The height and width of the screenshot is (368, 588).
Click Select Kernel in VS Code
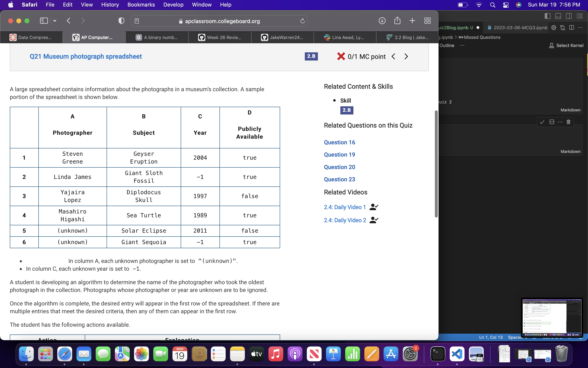pyautogui.click(x=566, y=46)
